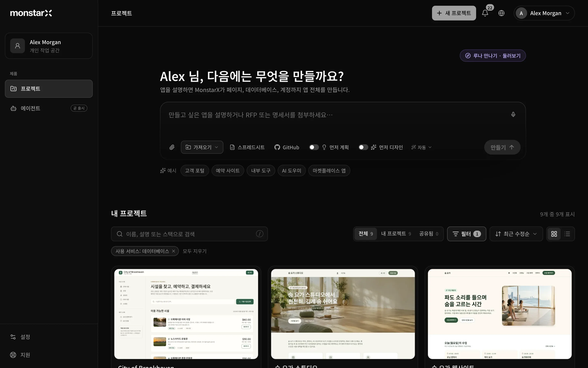The height and width of the screenshot is (368, 588).
Task: Switch to list view layout
Action: (567, 234)
